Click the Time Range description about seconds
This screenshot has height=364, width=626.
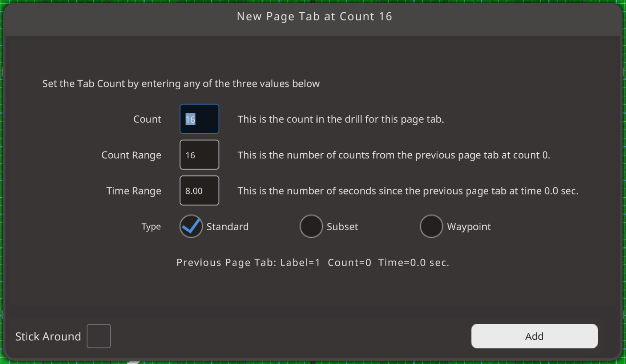(x=408, y=191)
